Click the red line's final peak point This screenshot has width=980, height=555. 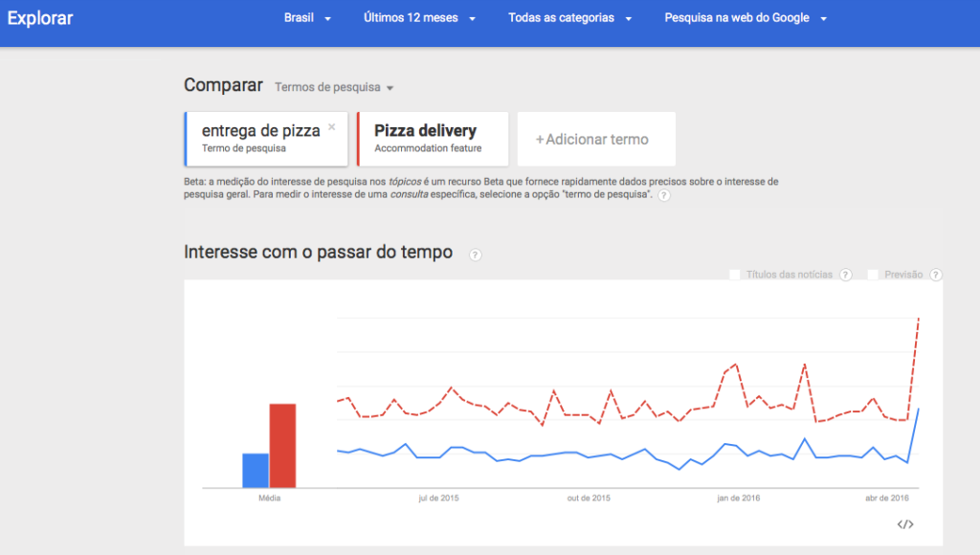click(919, 319)
